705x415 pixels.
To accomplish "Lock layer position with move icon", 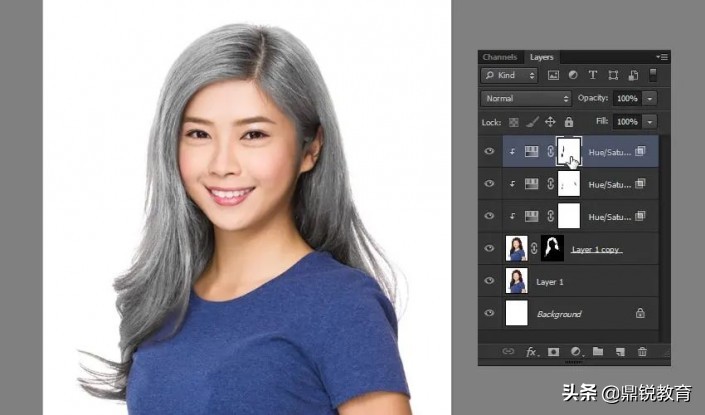I will click(550, 122).
